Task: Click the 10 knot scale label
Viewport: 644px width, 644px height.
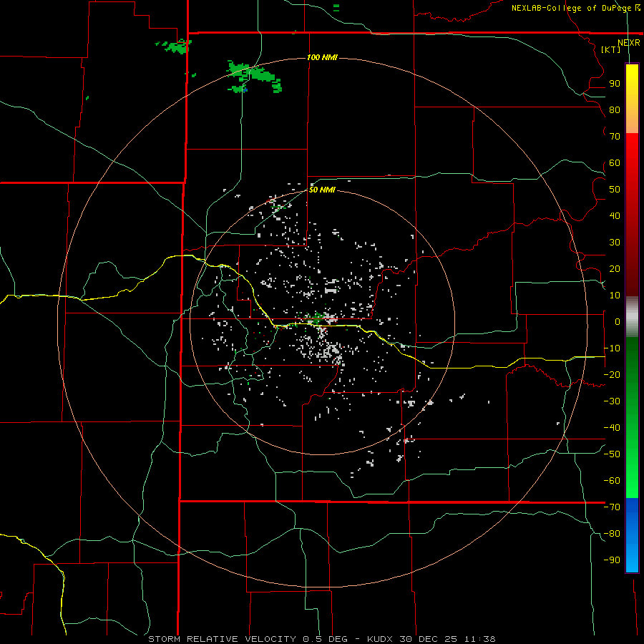Action: [x=615, y=296]
